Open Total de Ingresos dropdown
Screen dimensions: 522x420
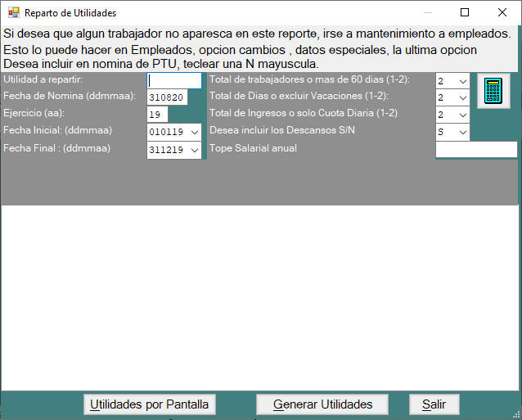[462, 115]
